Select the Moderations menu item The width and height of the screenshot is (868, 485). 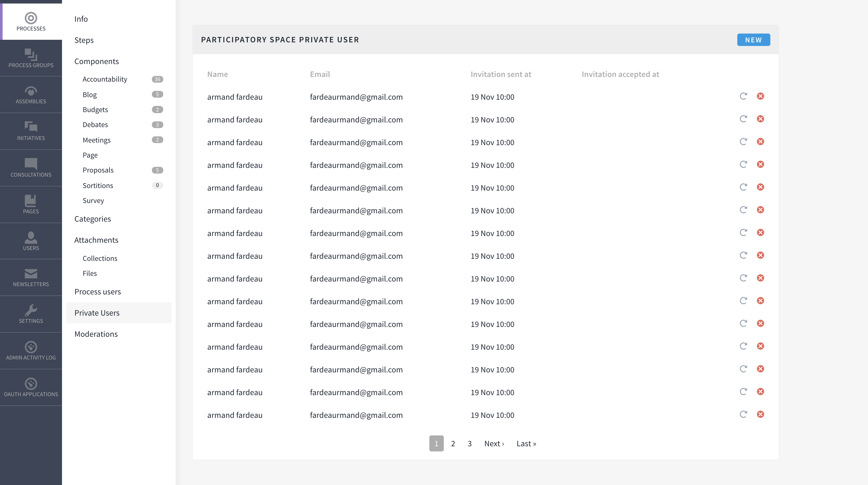(x=96, y=334)
